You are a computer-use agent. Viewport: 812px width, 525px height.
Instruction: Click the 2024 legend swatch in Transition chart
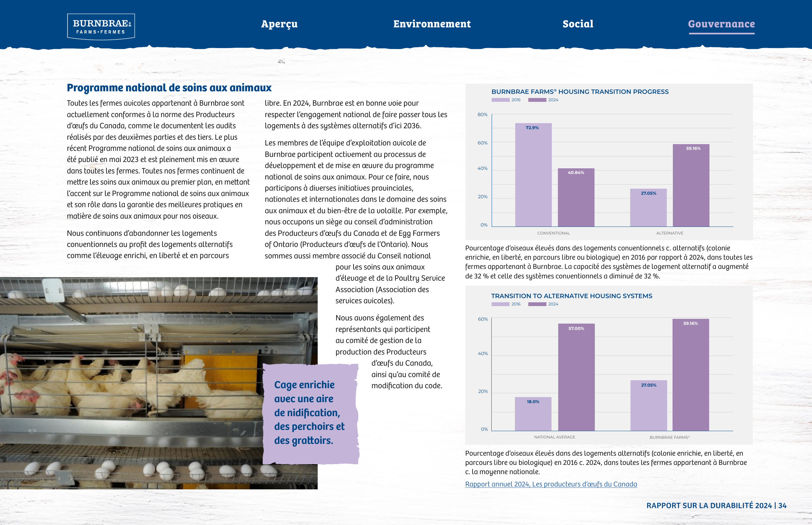538,304
